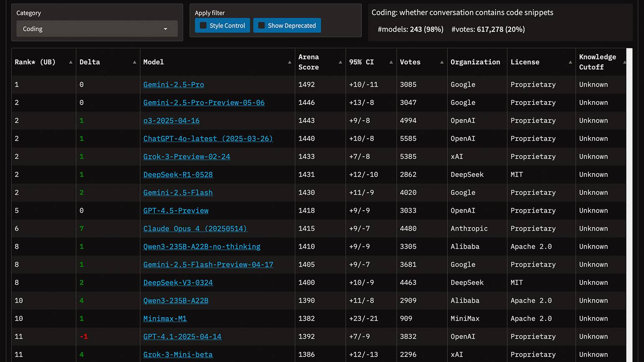Open the Gemini-2.5-Flash link
Image resolution: width=644 pixels, height=362 pixels.
coord(178,192)
